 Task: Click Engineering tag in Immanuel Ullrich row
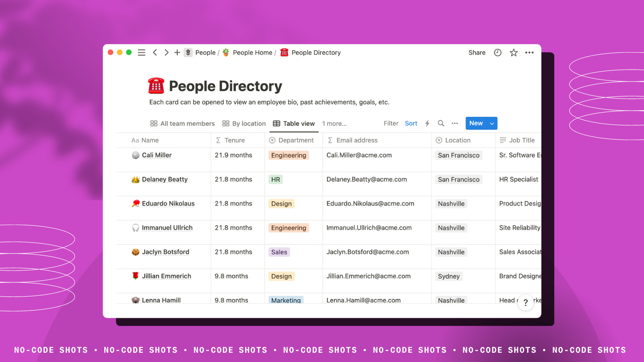[x=289, y=228]
